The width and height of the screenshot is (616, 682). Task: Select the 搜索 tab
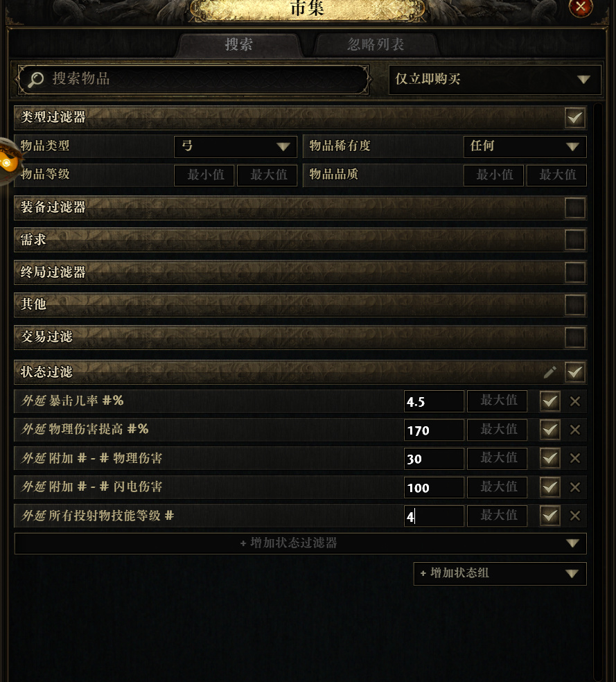click(238, 44)
